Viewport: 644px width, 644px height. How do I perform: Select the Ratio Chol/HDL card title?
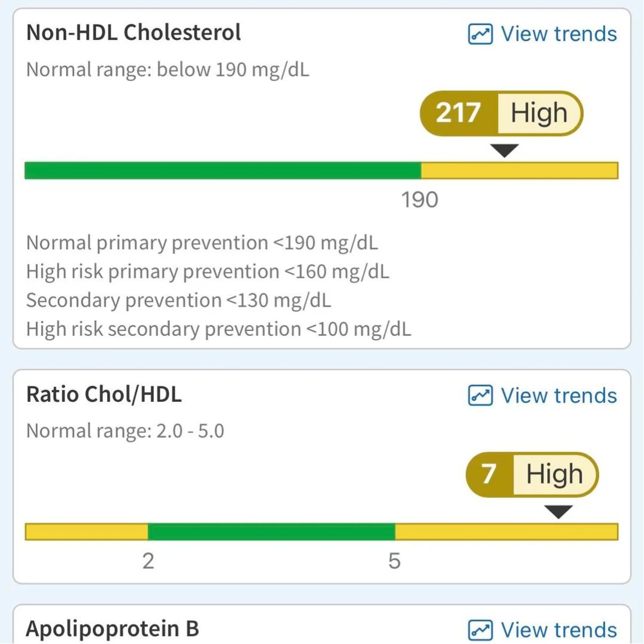pos(104,394)
